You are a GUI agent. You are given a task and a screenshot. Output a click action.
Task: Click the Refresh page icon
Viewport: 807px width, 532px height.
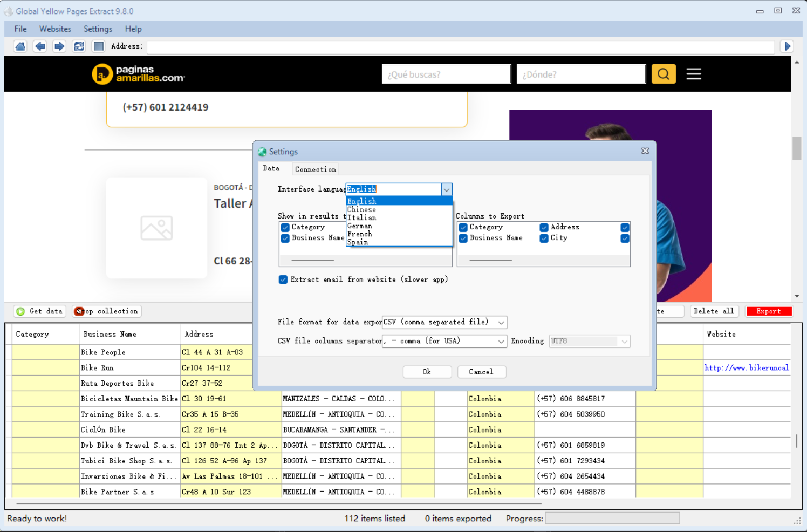[79, 46]
